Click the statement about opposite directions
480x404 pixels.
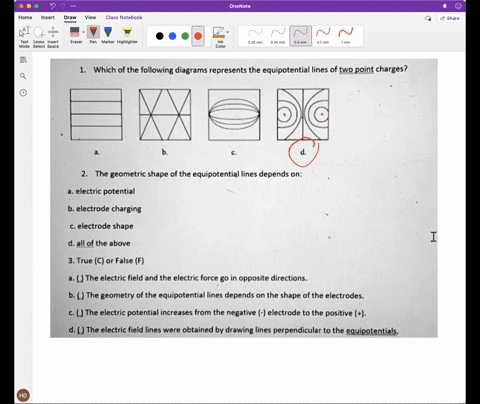click(188, 278)
